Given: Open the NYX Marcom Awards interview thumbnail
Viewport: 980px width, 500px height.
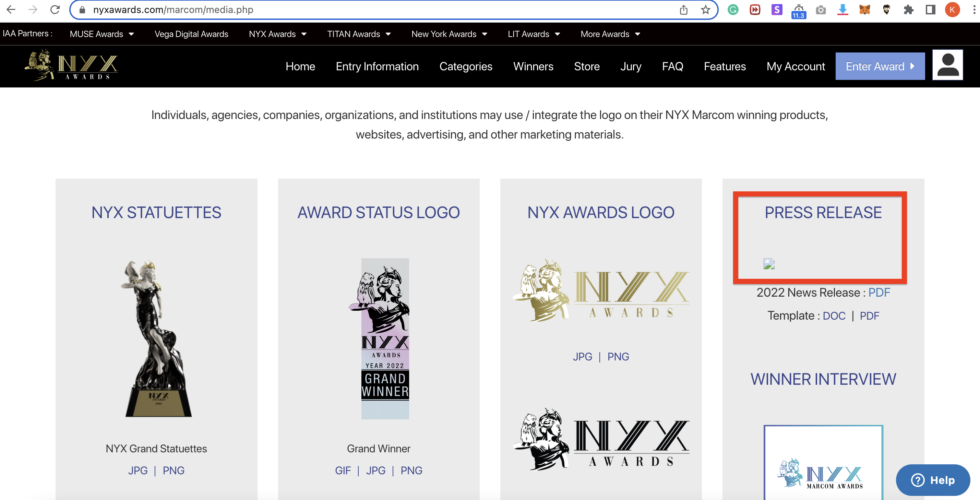Looking at the screenshot, I should coord(823,462).
